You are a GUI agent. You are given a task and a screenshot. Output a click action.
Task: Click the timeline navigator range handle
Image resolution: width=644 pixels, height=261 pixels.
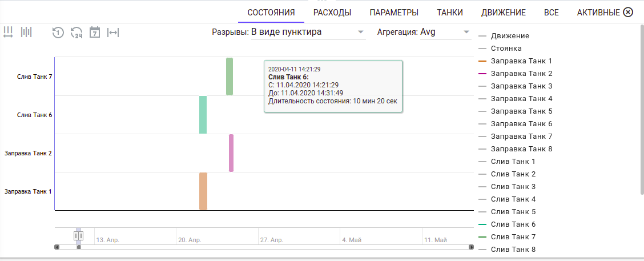(79, 235)
